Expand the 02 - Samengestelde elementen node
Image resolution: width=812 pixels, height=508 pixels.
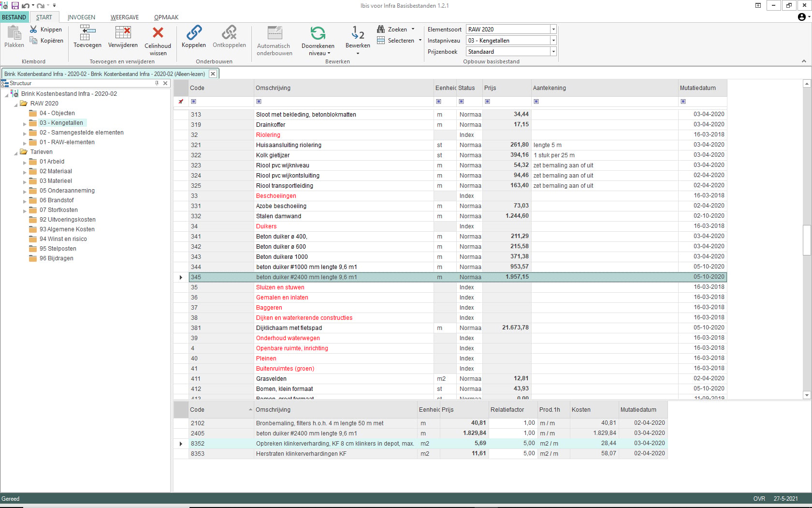click(x=25, y=134)
